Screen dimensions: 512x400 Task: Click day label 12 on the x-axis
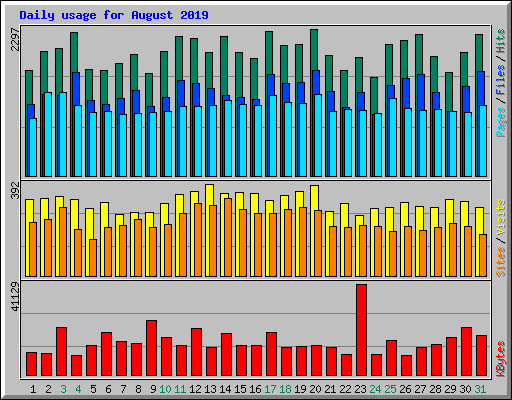coord(195,389)
